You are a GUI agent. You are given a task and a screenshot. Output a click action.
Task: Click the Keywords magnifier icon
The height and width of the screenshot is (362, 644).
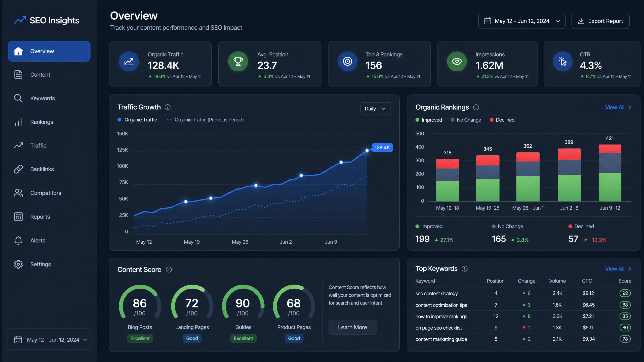click(18, 98)
